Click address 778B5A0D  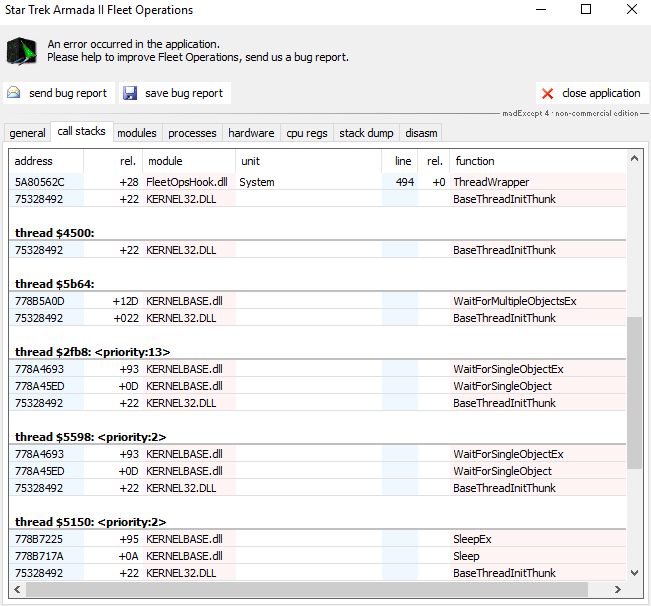(x=46, y=301)
